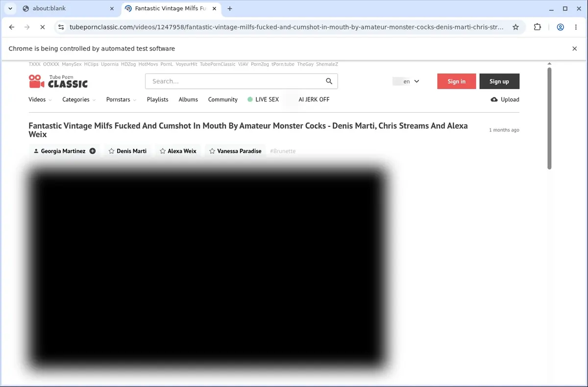Expand the third nav dropdown before Playlists

tap(121, 99)
